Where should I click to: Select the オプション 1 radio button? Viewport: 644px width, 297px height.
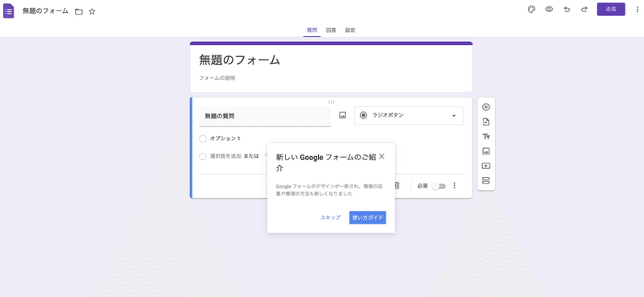click(x=203, y=139)
